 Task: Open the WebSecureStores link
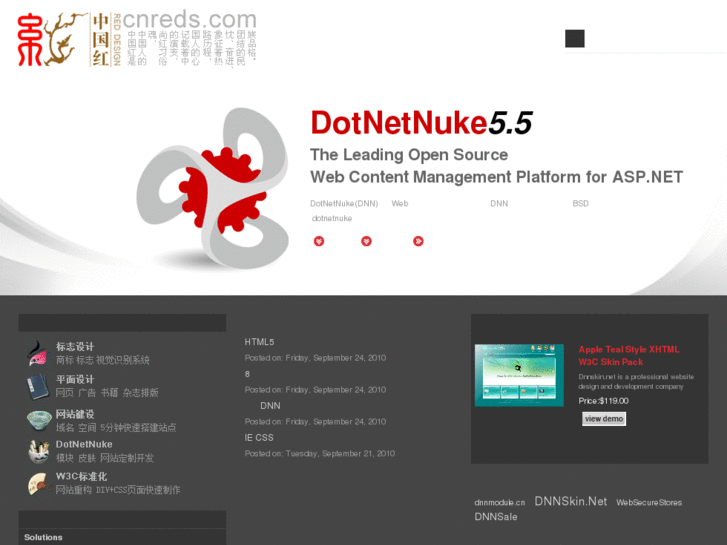pos(649,503)
